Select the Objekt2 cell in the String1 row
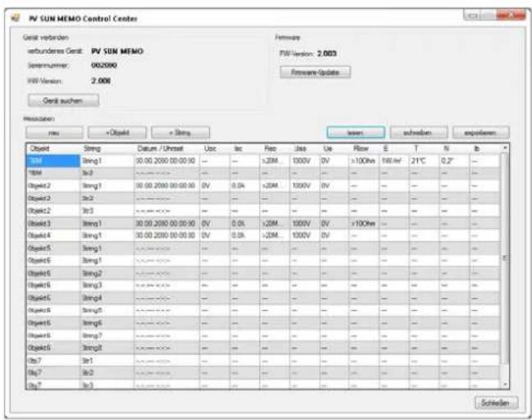This screenshot has width=532, height=420. [x=53, y=186]
